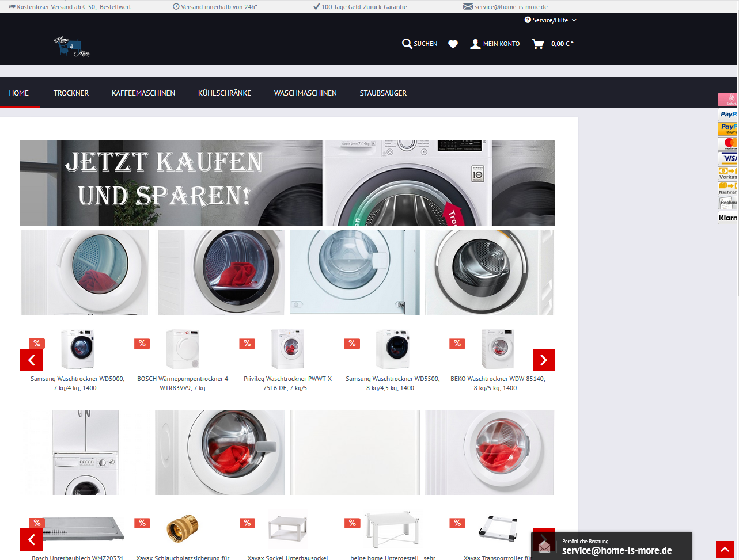The width and height of the screenshot is (739, 560).
Task: Click discount badge on Xavax Schlauchplatzsicherung
Action: (142, 523)
